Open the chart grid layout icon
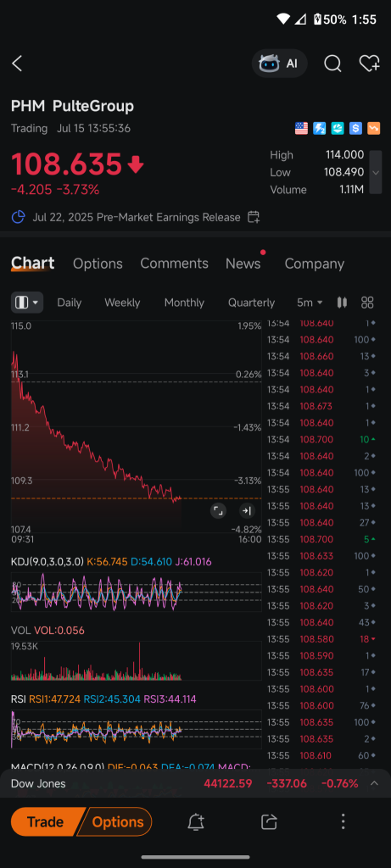Image resolution: width=391 pixels, height=868 pixels. pyautogui.click(x=367, y=303)
